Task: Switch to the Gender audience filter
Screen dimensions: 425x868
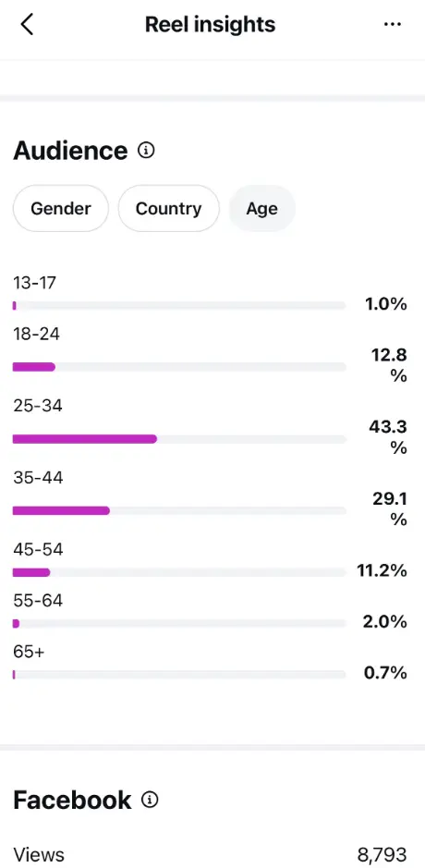Action: pos(61,208)
